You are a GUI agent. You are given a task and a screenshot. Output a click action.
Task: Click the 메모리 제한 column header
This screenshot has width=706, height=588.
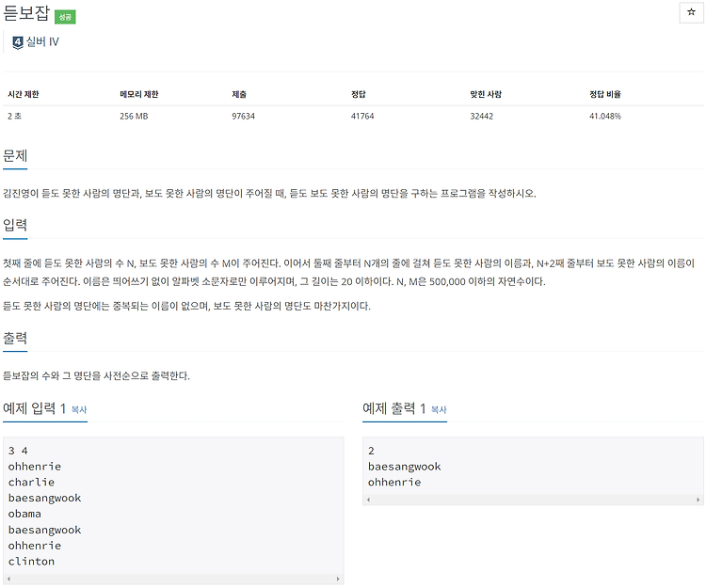click(139, 94)
